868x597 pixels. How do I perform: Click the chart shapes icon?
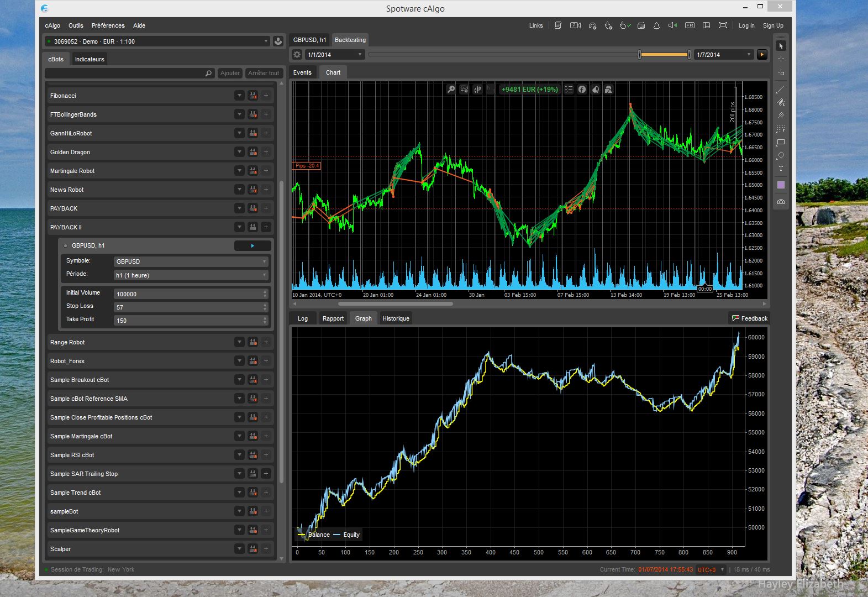click(x=608, y=89)
